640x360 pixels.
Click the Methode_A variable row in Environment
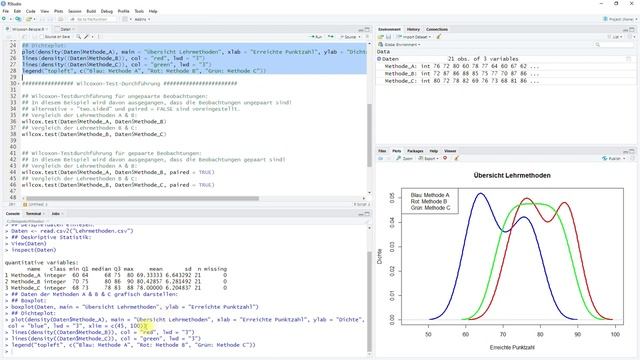[x=505, y=66]
